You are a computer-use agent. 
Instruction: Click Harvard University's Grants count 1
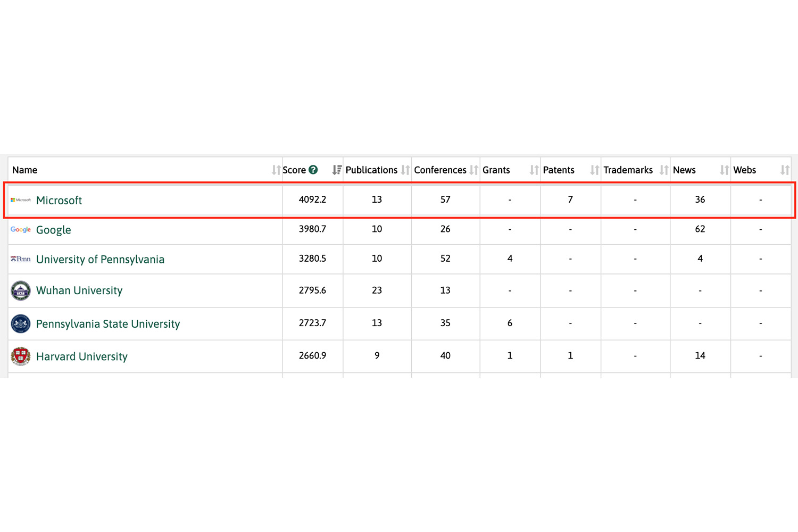pyautogui.click(x=510, y=355)
